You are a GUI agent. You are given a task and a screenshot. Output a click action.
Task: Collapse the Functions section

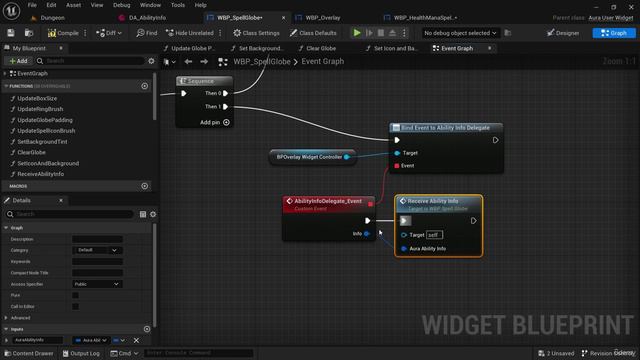(x=6, y=86)
